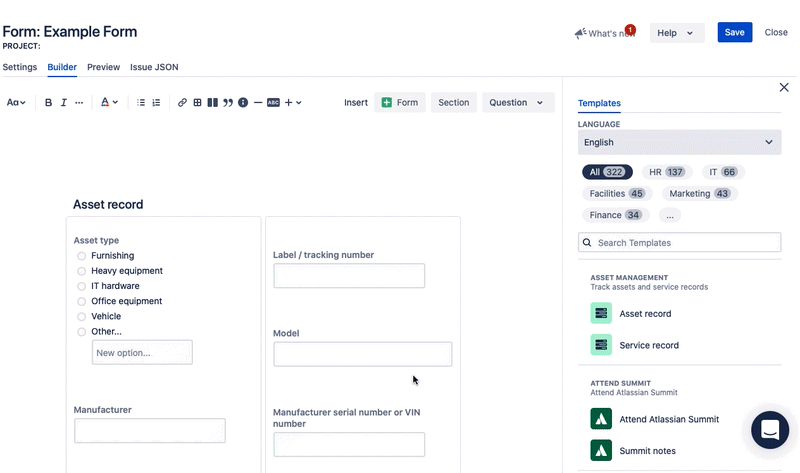Switch to the Builder tab
Image resolution: width=800 pixels, height=473 pixels.
pyautogui.click(x=62, y=67)
